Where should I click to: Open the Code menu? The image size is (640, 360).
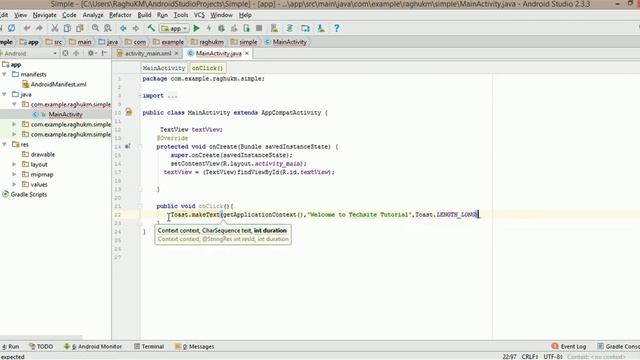(69, 15)
